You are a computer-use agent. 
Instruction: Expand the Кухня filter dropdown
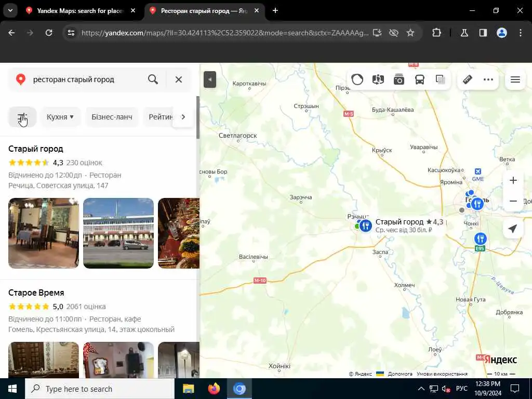tap(60, 117)
